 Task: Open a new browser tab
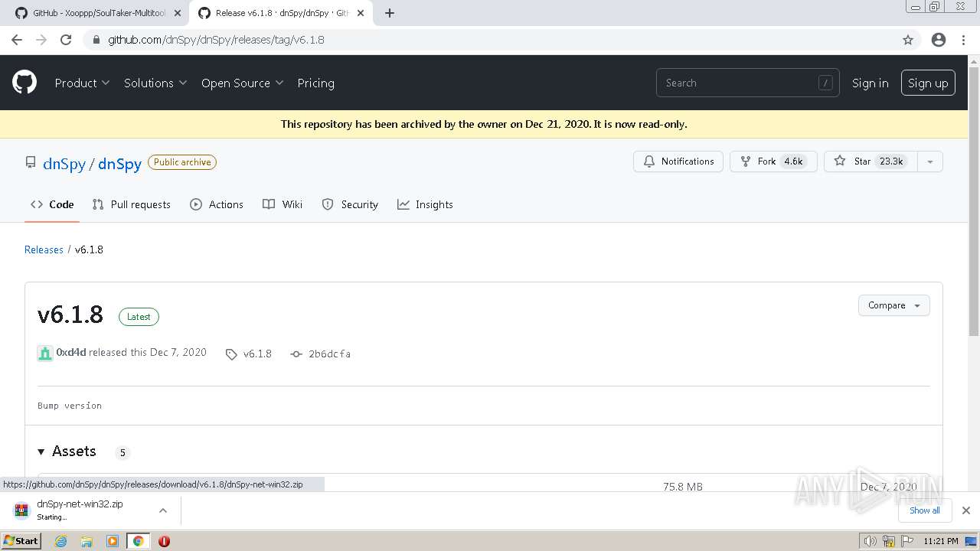pos(390,13)
